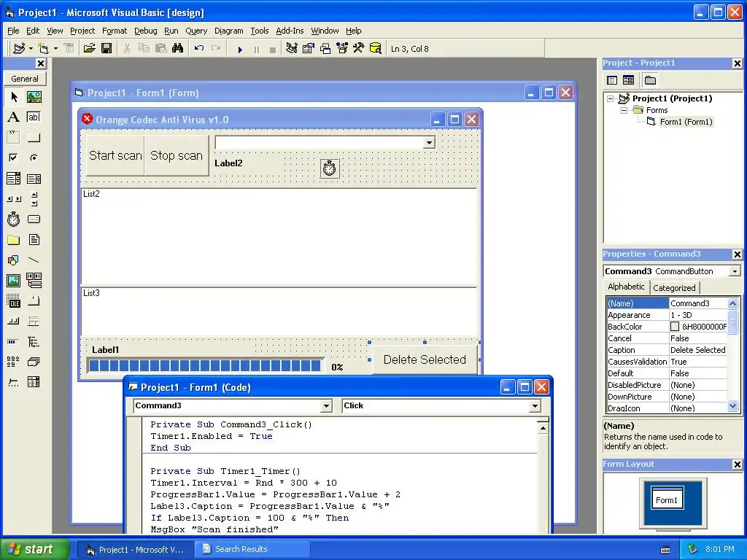Select the Shape control tool
747x560 pixels.
pyautogui.click(x=14, y=260)
